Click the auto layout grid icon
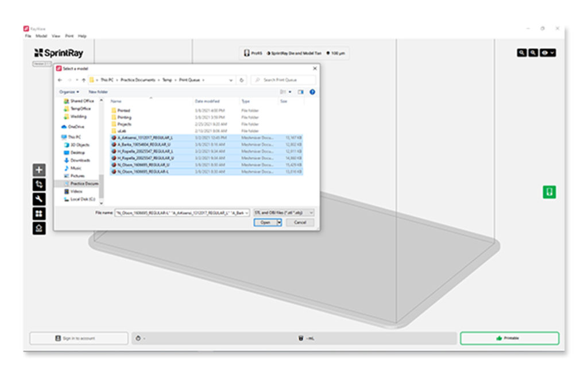Image resolution: width=588 pixels, height=378 pixels. click(x=39, y=214)
